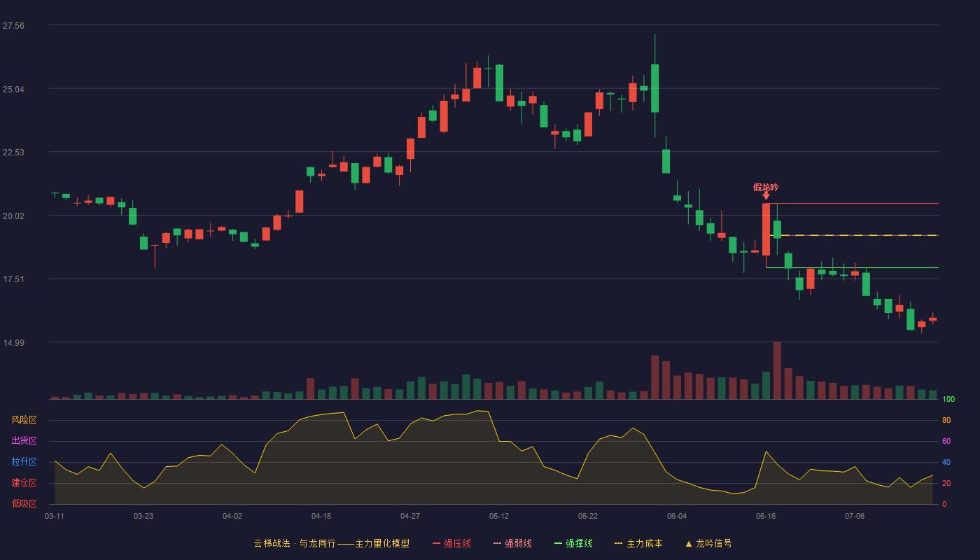Toggle the 强压线 legend item
The image size is (980, 560).
tap(451, 543)
